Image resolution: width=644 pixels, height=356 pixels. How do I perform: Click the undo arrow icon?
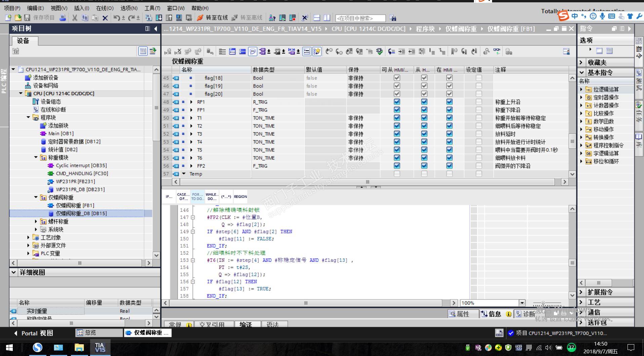[x=116, y=17]
